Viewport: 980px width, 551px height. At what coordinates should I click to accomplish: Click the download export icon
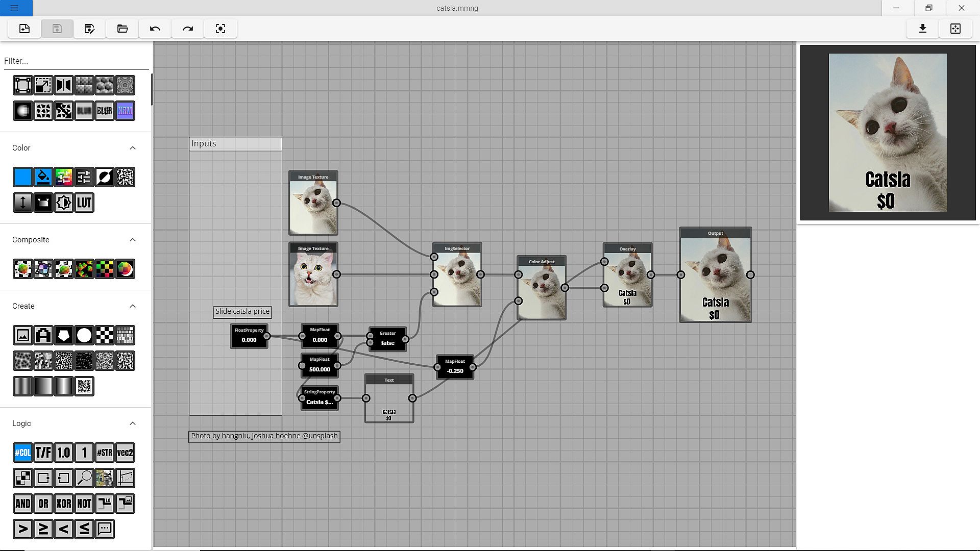922,29
